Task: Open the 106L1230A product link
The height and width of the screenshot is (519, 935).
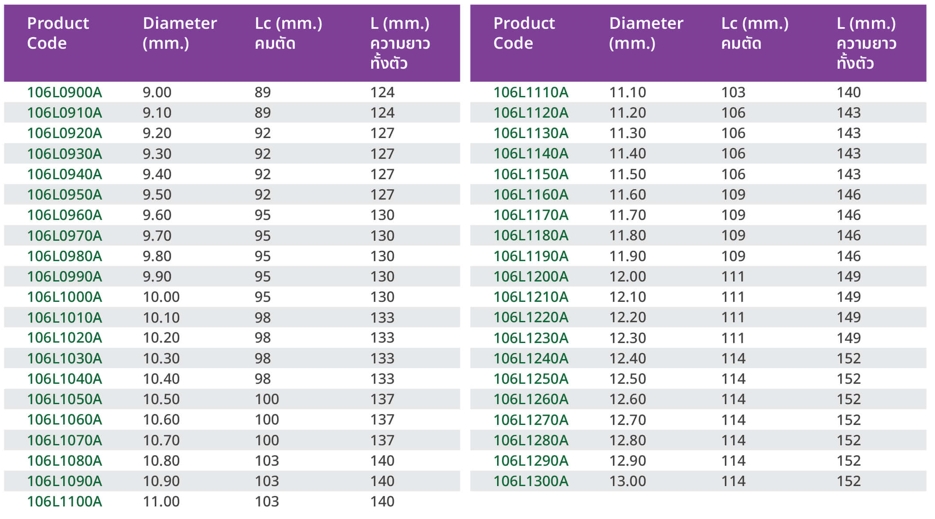Action: click(x=531, y=338)
